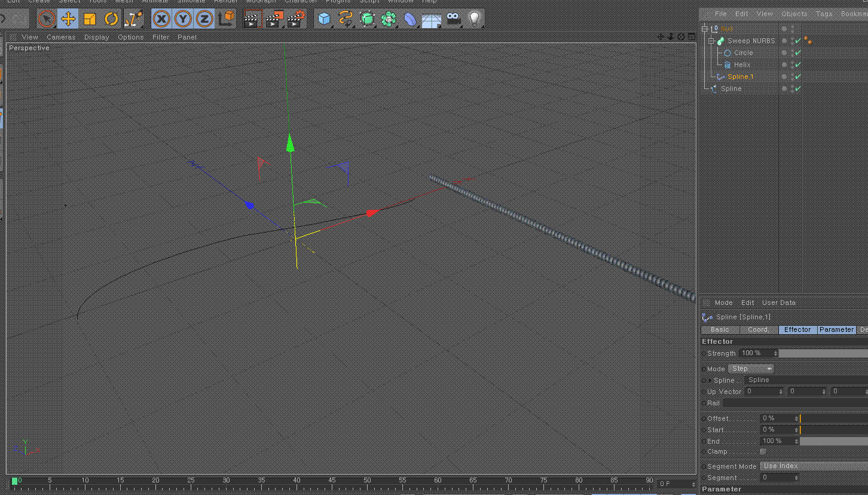This screenshot has width=868, height=495.
Task: Toggle Circle object enable checkmark
Action: pos(798,53)
